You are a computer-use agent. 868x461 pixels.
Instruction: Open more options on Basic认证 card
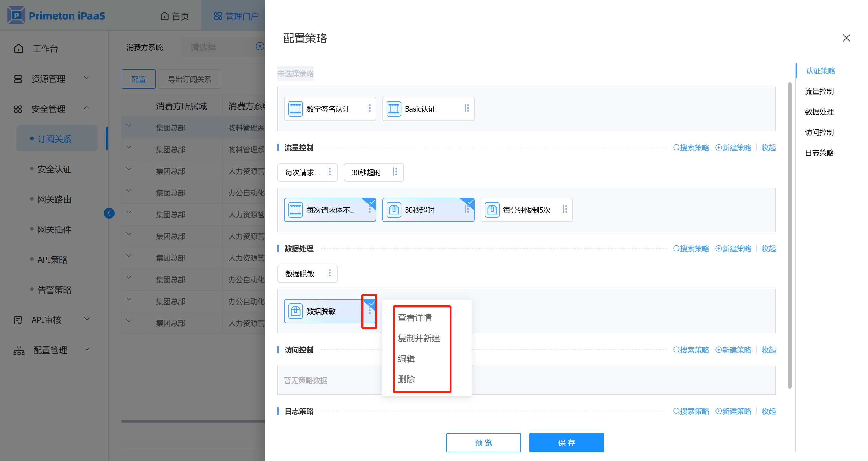[467, 108]
